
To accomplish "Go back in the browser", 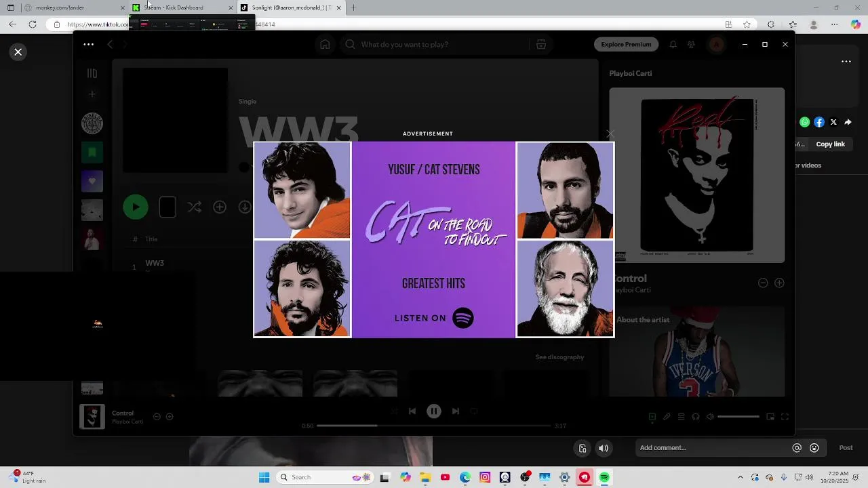I will pos(12,24).
